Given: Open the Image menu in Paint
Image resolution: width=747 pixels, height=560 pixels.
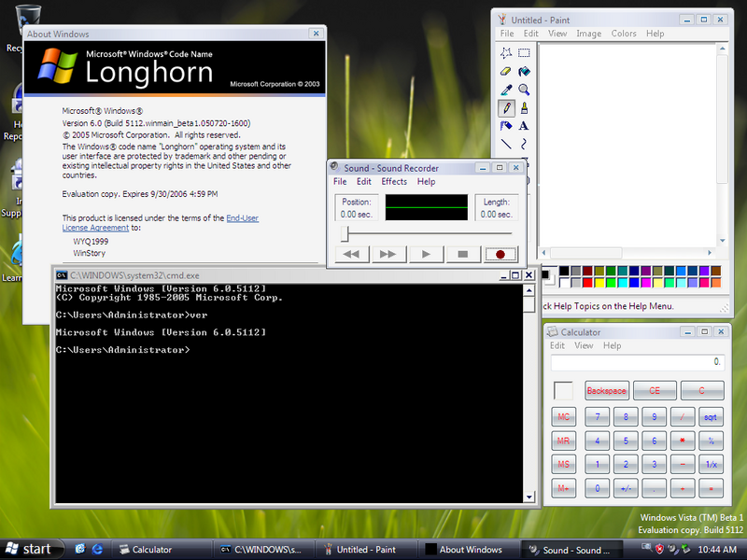Looking at the screenshot, I should (588, 34).
